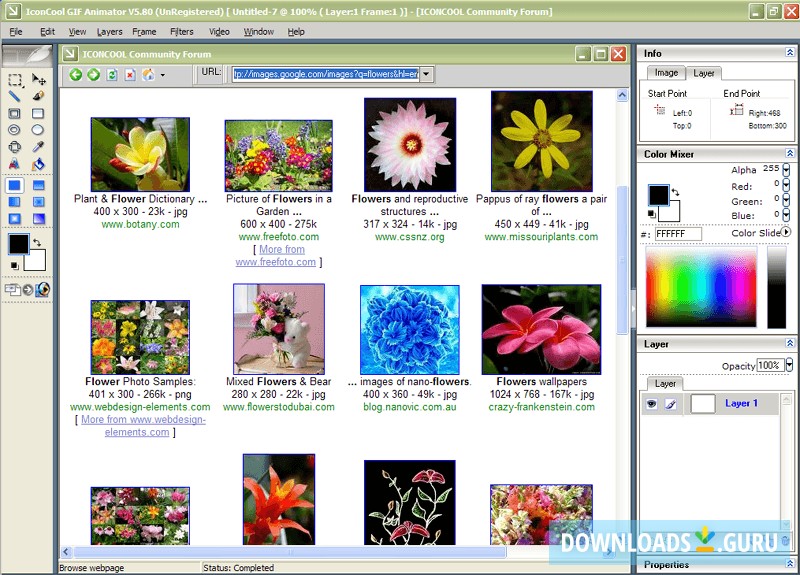Open the Opacity percentage dropdown
Screen dimensions: 800x575
pyautogui.click(x=789, y=365)
